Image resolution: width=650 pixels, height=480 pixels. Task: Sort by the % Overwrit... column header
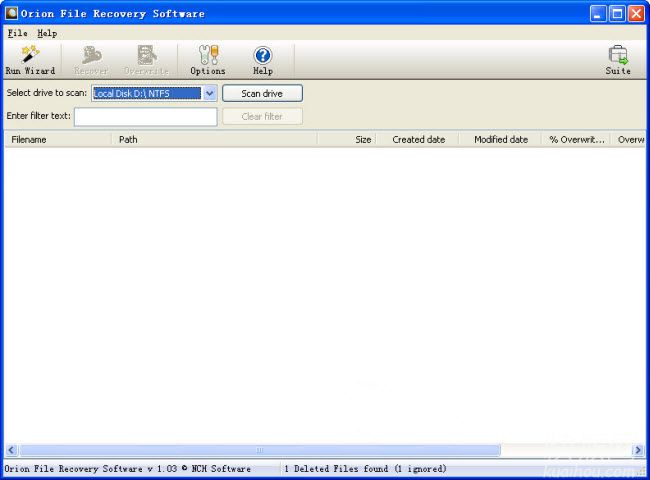pyautogui.click(x=576, y=140)
